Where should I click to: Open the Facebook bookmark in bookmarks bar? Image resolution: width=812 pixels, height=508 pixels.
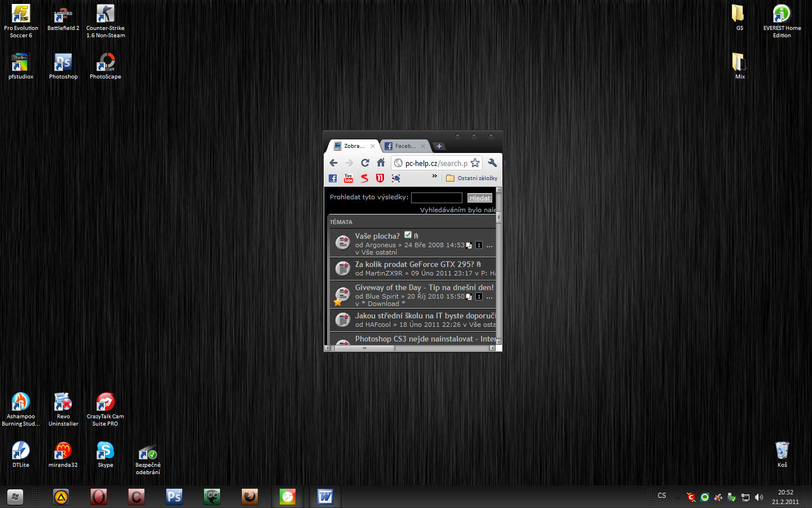click(333, 178)
